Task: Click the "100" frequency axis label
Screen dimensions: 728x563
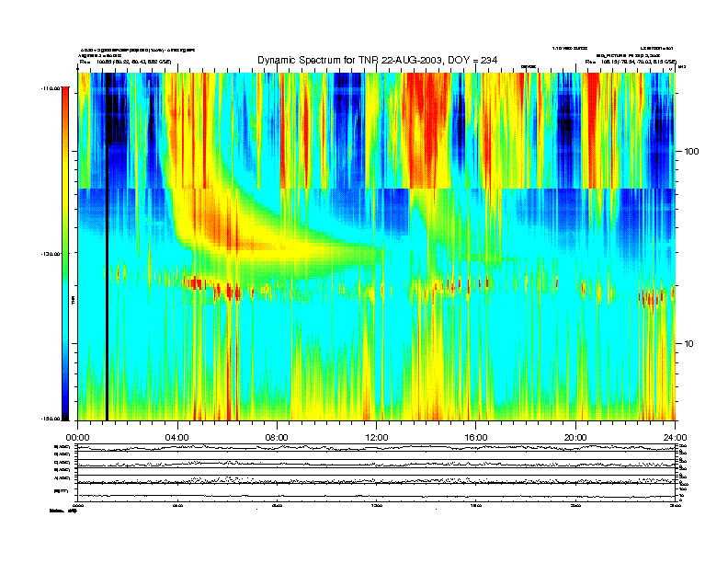Action: 691,152
